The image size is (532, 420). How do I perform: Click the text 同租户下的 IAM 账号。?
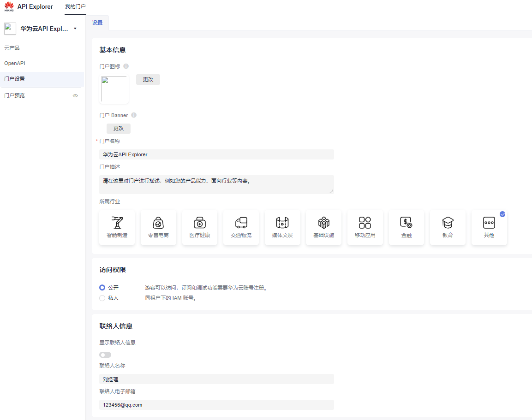[171, 298]
